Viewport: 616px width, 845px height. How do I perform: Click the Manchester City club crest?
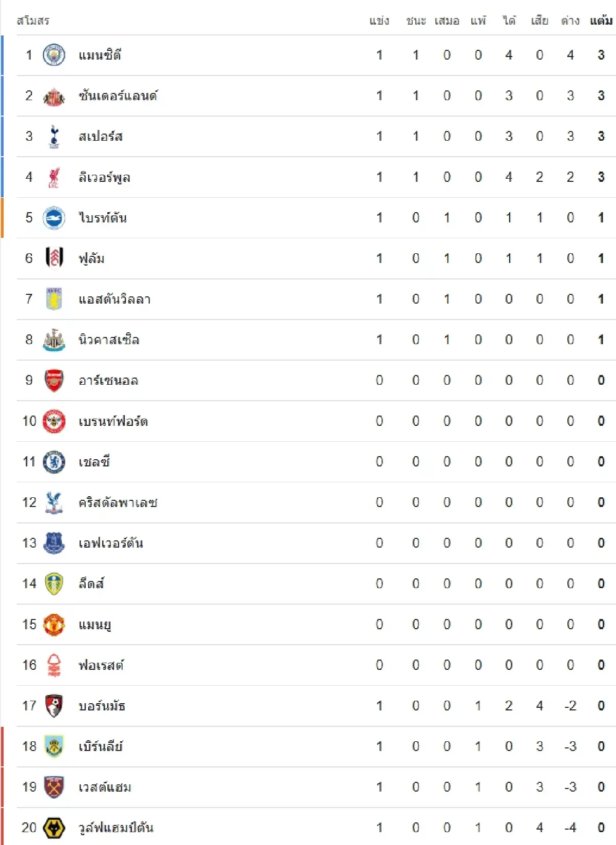point(54,55)
